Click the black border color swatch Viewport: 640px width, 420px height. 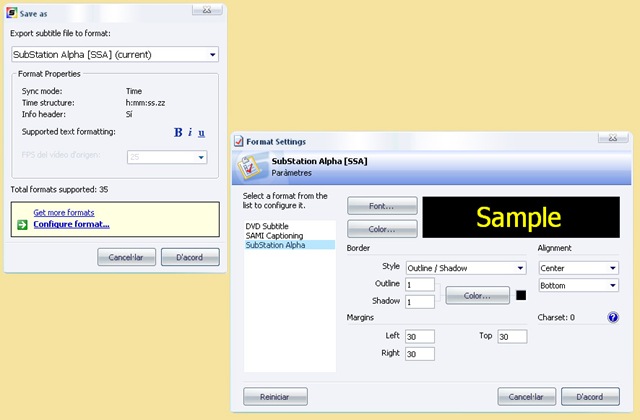click(x=521, y=295)
